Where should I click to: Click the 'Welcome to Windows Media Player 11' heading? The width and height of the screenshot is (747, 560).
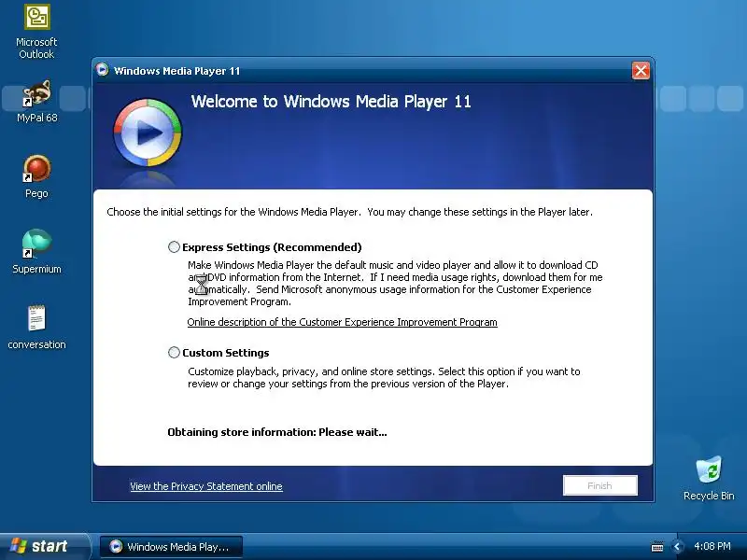pos(331,102)
